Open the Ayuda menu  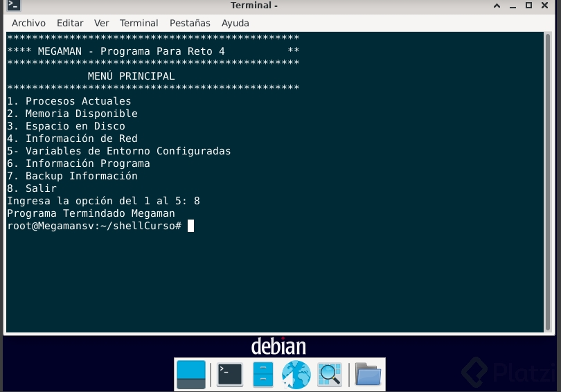point(235,24)
